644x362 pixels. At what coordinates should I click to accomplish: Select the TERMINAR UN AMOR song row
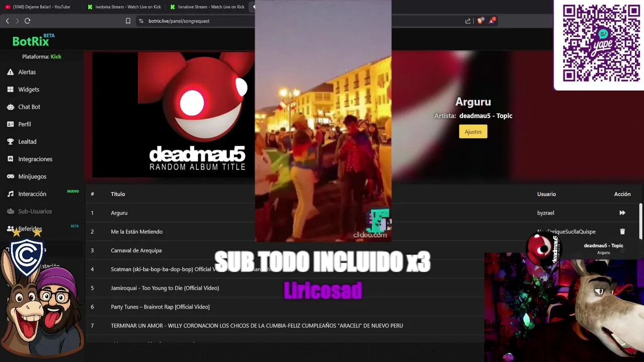pos(362,325)
